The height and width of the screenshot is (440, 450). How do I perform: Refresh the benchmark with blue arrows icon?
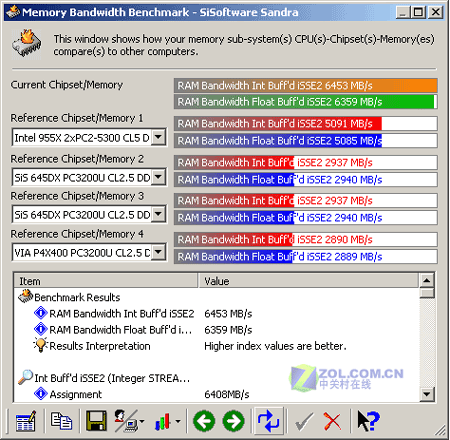click(268, 421)
